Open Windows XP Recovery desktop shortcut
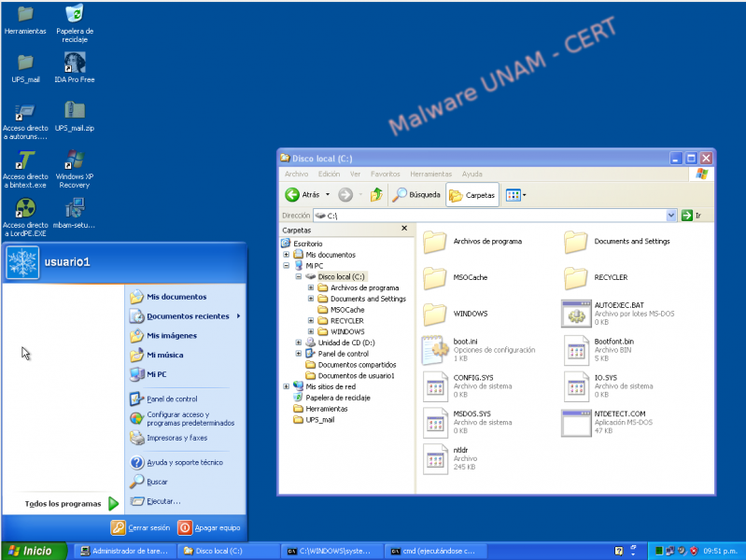The width and height of the screenshot is (746, 560). [75, 169]
